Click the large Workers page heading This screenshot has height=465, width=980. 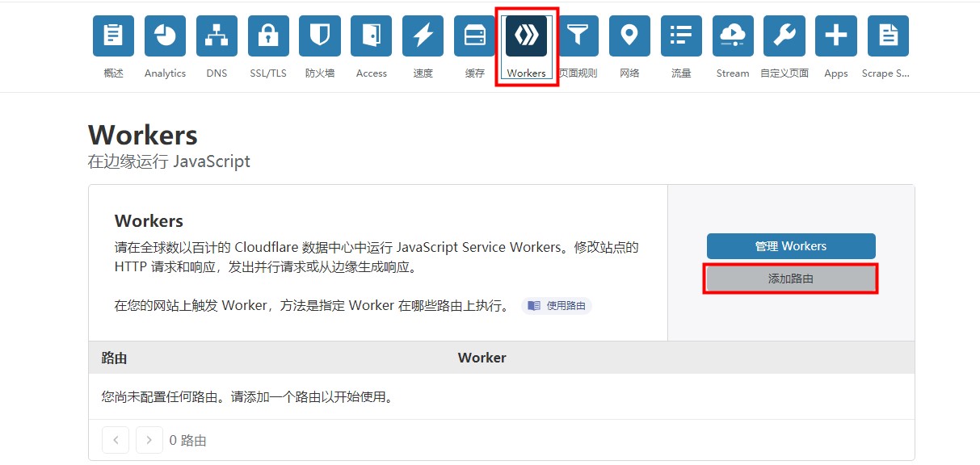coord(143,135)
